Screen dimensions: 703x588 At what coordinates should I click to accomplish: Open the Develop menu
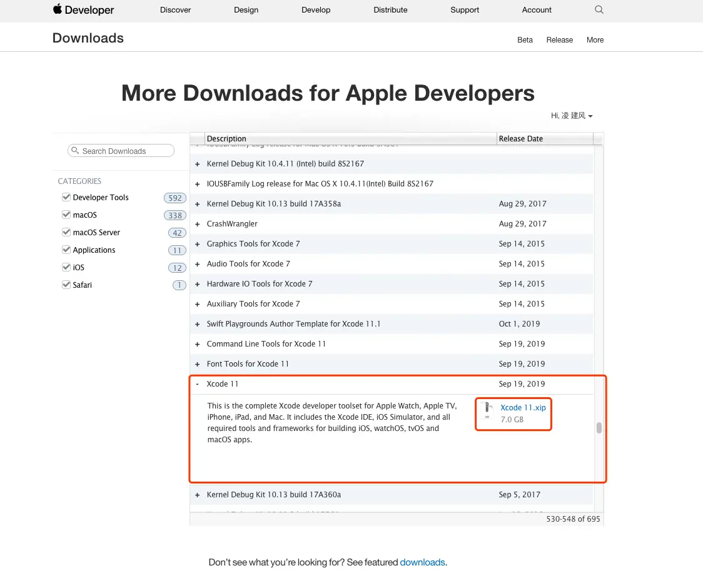coord(316,10)
